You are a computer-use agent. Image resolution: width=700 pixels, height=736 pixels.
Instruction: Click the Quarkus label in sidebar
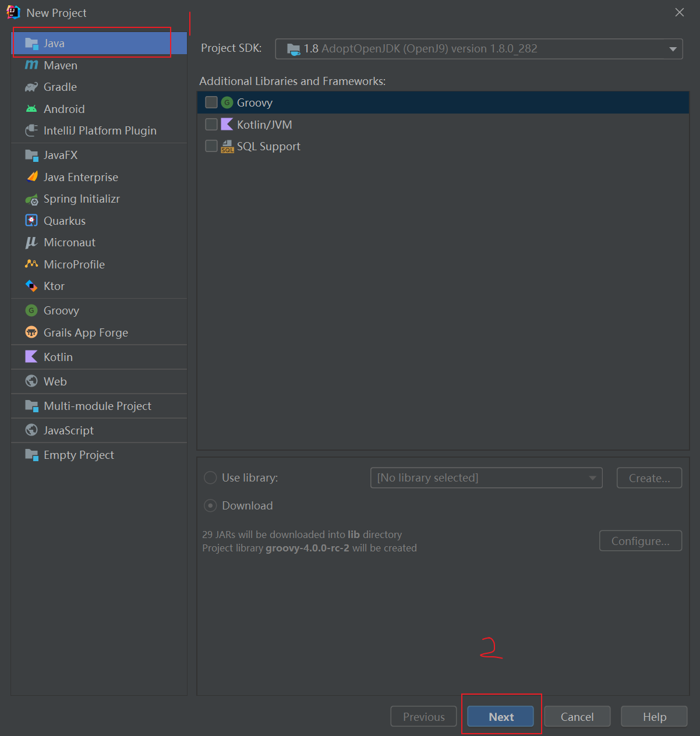click(65, 221)
